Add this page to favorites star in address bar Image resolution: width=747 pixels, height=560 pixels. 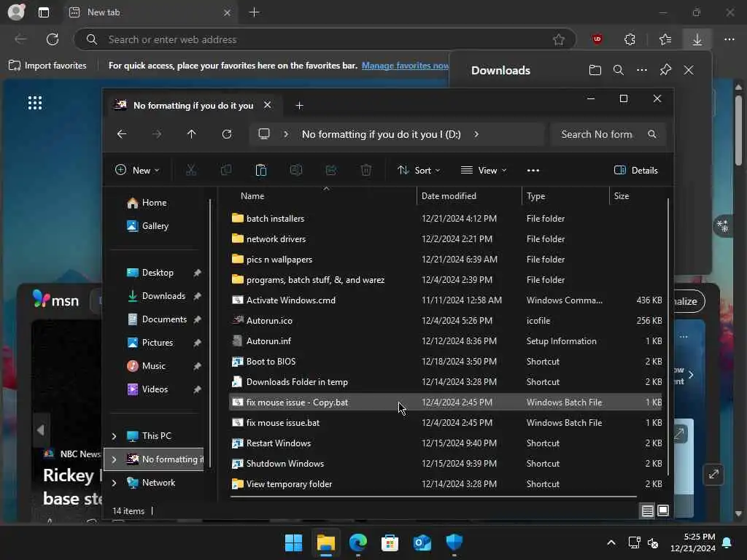559,39
